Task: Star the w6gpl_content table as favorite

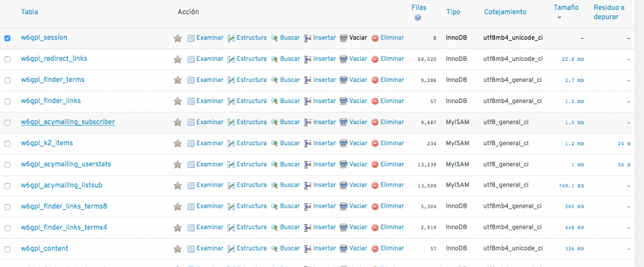Action: 177,249
